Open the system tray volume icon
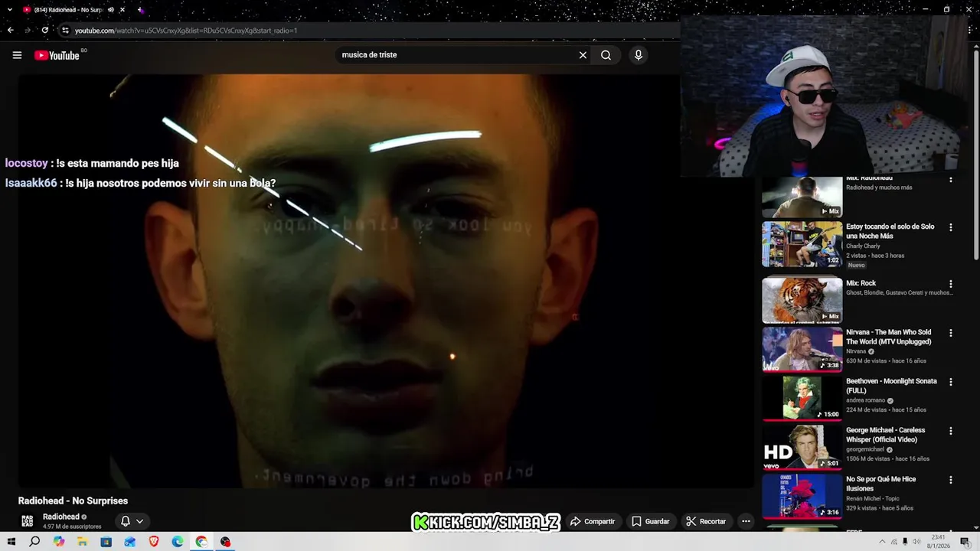 (x=916, y=542)
